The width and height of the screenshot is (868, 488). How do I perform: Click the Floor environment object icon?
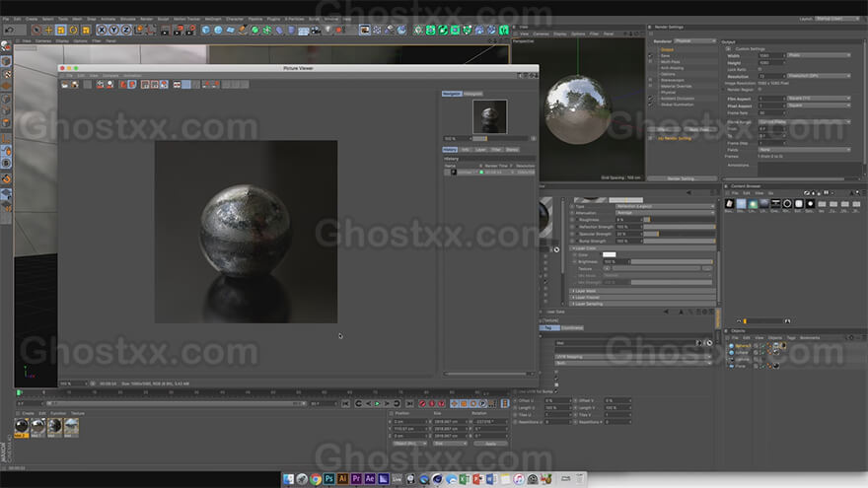pyautogui.click(x=304, y=30)
